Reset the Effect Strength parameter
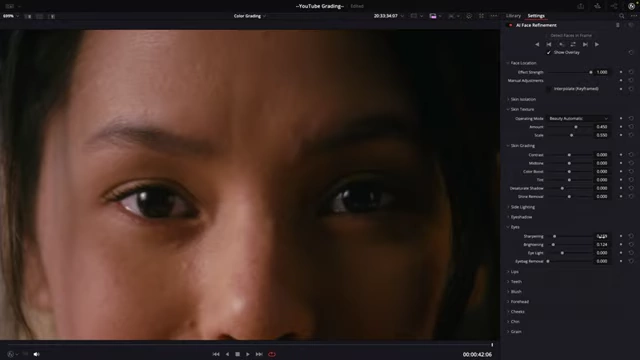Screen dimensions: 640x360 [631, 72]
